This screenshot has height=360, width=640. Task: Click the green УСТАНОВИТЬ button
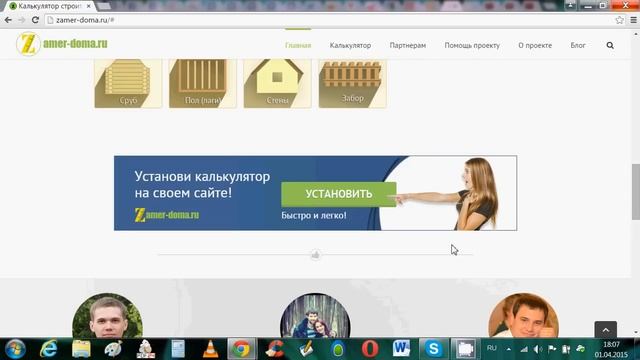pyautogui.click(x=339, y=194)
